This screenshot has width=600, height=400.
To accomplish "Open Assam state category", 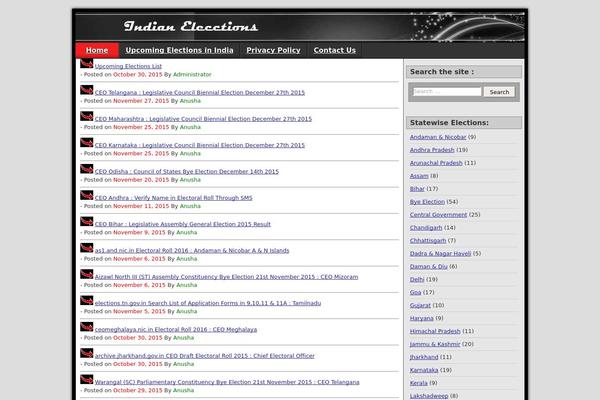I will (419, 176).
